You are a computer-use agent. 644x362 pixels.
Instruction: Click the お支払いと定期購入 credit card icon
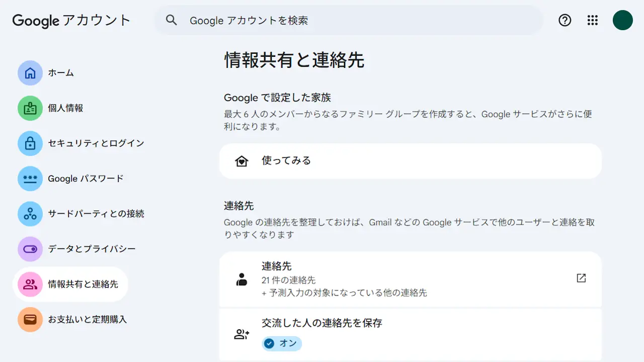[x=30, y=319]
